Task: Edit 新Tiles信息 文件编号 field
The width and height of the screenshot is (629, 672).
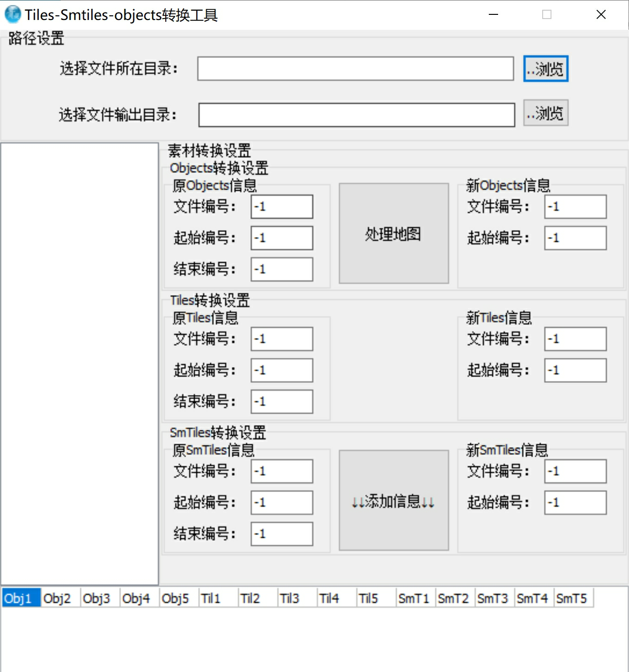Action: [576, 339]
